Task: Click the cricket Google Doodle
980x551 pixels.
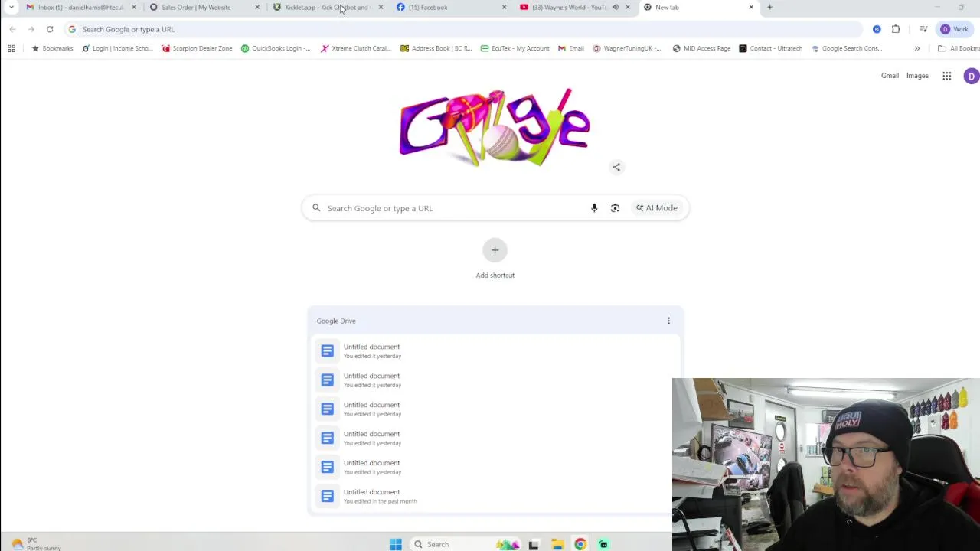Action: tap(495, 127)
